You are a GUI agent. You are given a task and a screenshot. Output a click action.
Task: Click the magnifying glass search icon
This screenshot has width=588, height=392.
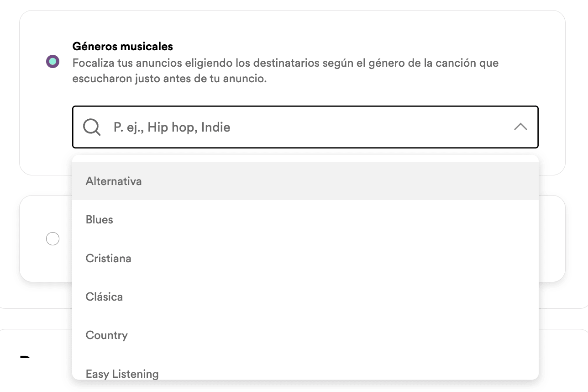[91, 127]
